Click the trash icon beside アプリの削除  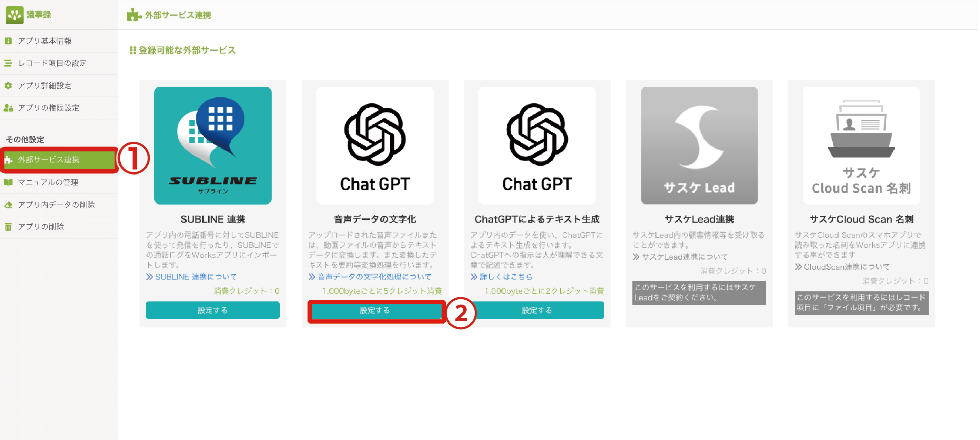tap(8, 227)
